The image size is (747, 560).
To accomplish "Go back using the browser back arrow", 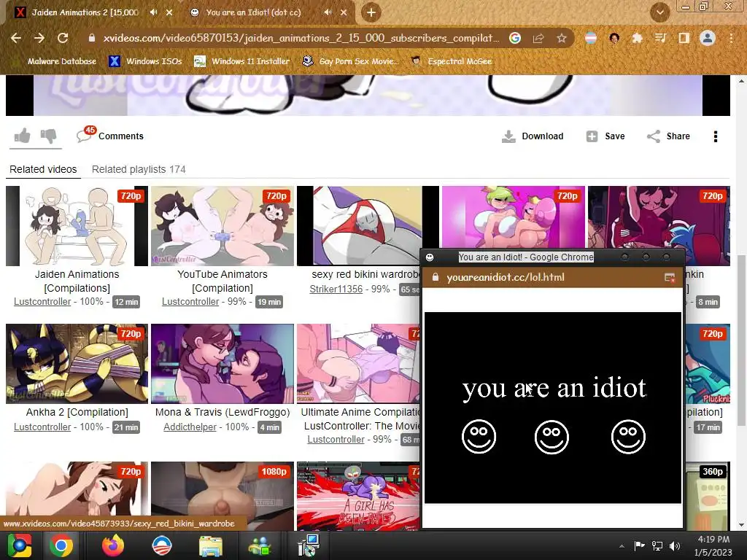I will coord(16,38).
